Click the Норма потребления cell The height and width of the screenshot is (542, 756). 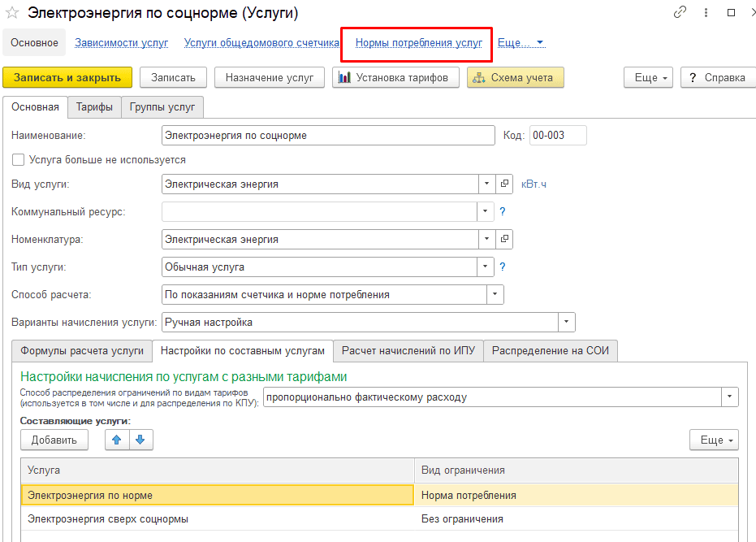click(x=577, y=495)
